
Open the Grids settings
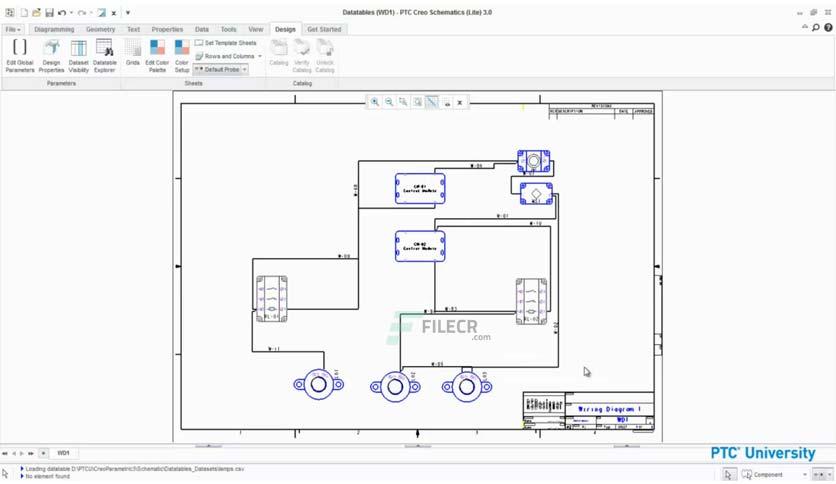coord(133,55)
